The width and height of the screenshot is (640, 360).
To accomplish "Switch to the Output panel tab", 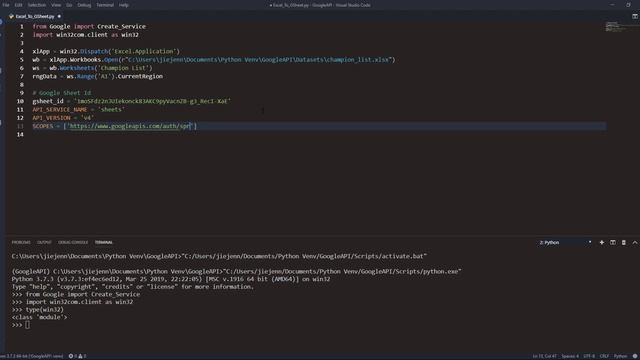I will point(44,242).
